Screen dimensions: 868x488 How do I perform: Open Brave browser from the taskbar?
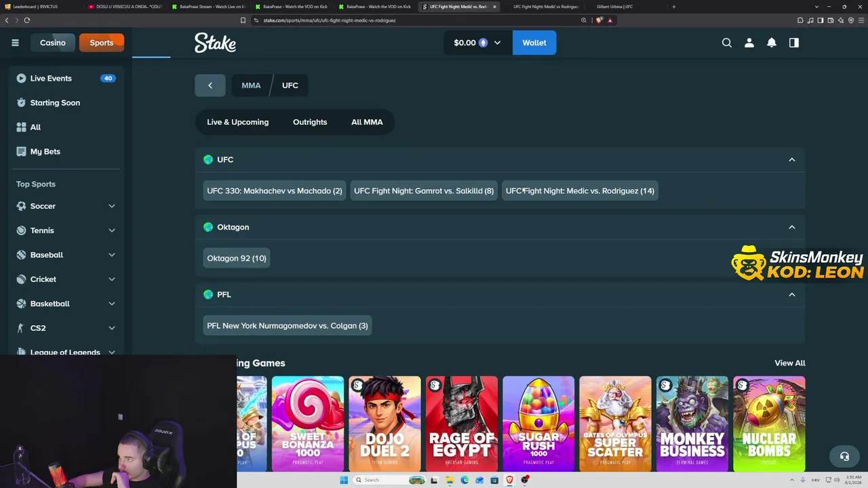point(510,480)
